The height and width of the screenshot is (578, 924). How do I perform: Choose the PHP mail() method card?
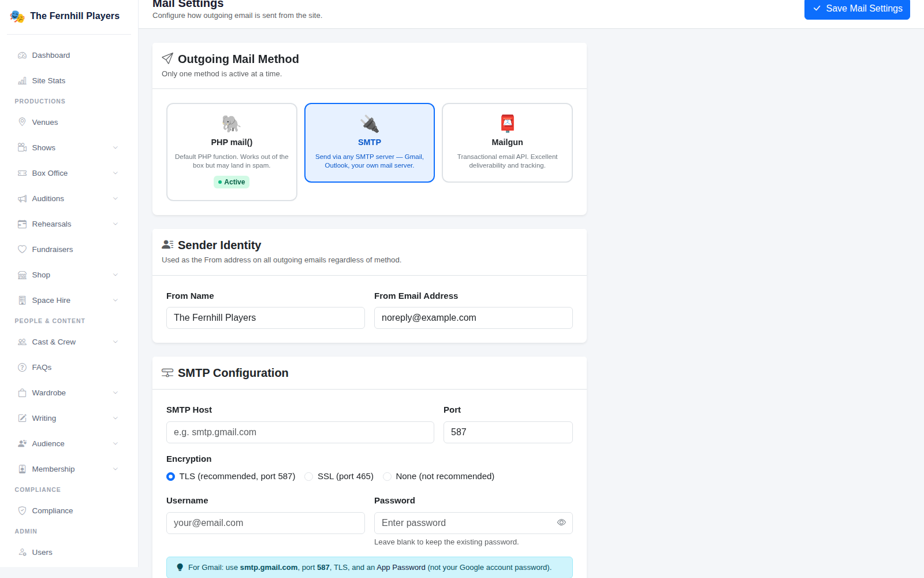(x=232, y=152)
